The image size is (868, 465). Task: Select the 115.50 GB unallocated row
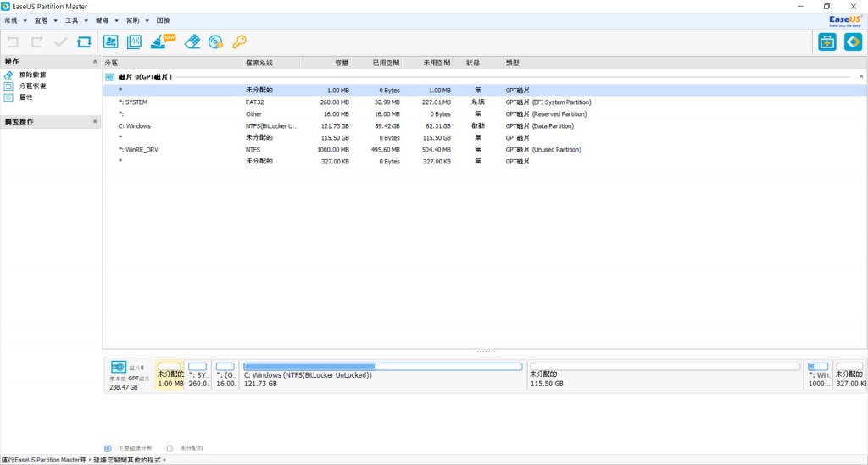coord(484,138)
